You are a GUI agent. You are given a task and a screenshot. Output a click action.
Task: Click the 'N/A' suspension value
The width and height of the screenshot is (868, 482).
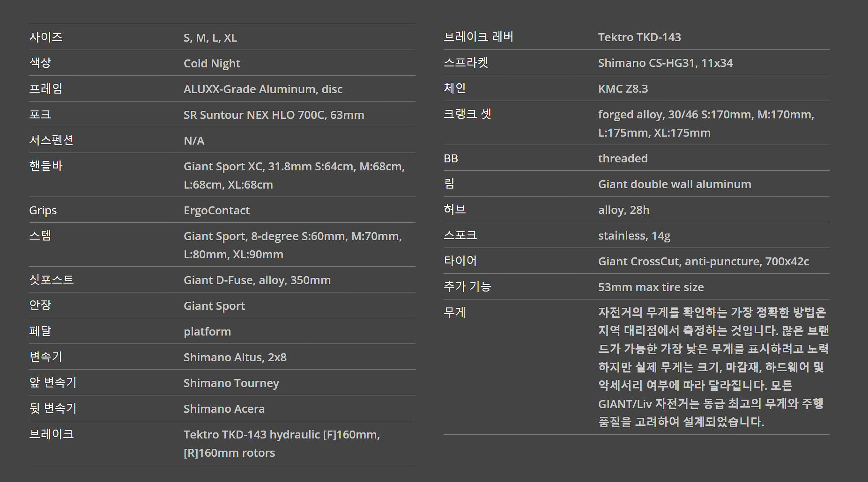pos(194,141)
